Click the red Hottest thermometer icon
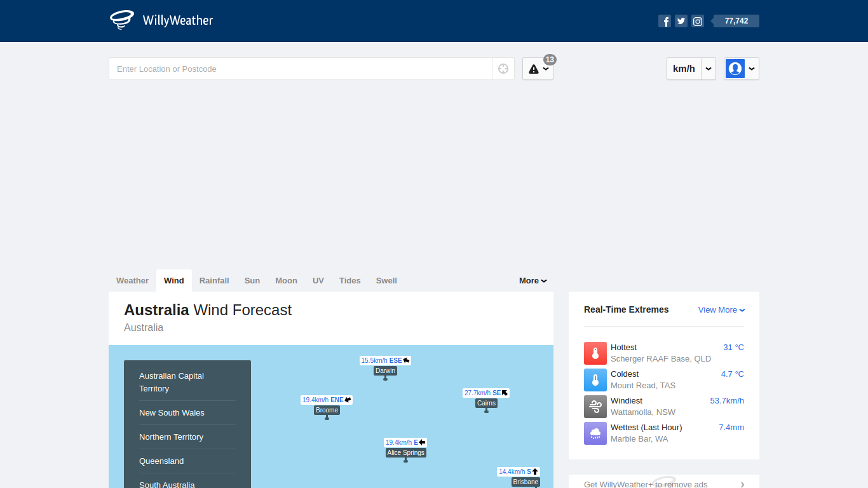This screenshot has height=488, width=868. 595,353
